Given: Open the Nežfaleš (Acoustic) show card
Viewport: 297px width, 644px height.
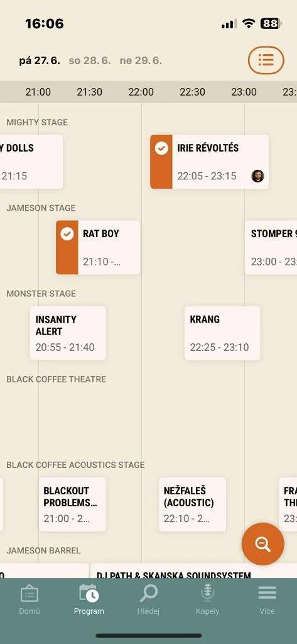Looking at the screenshot, I should (x=192, y=504).
